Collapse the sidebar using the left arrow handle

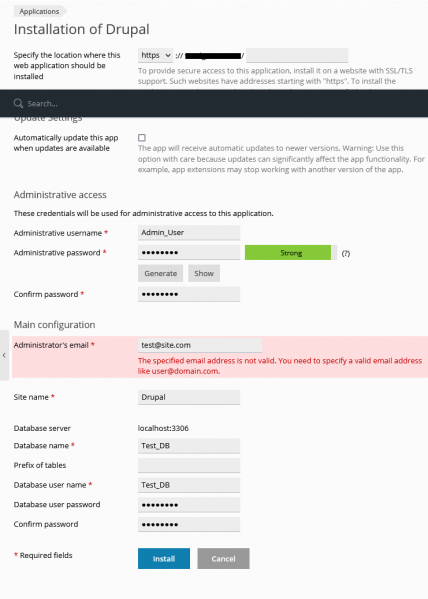4,355
